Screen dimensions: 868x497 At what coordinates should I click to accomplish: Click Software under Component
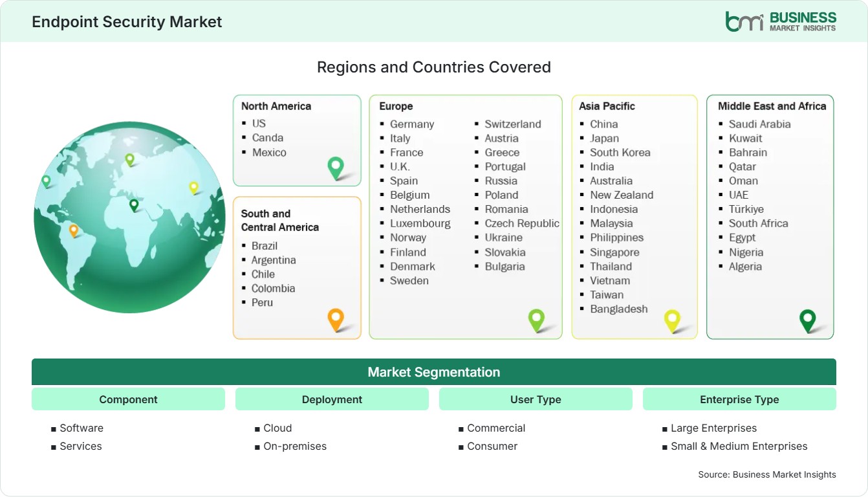(x=81, y=428)
